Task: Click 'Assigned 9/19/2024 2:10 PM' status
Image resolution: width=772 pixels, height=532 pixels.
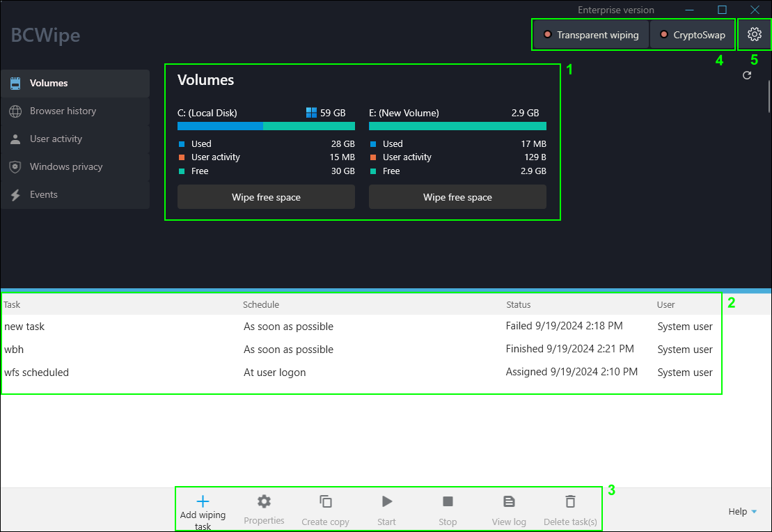Action: 572,372
